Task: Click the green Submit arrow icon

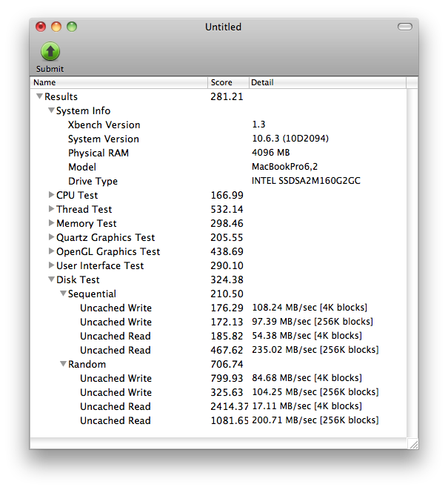Action: [x=50, y=51]
